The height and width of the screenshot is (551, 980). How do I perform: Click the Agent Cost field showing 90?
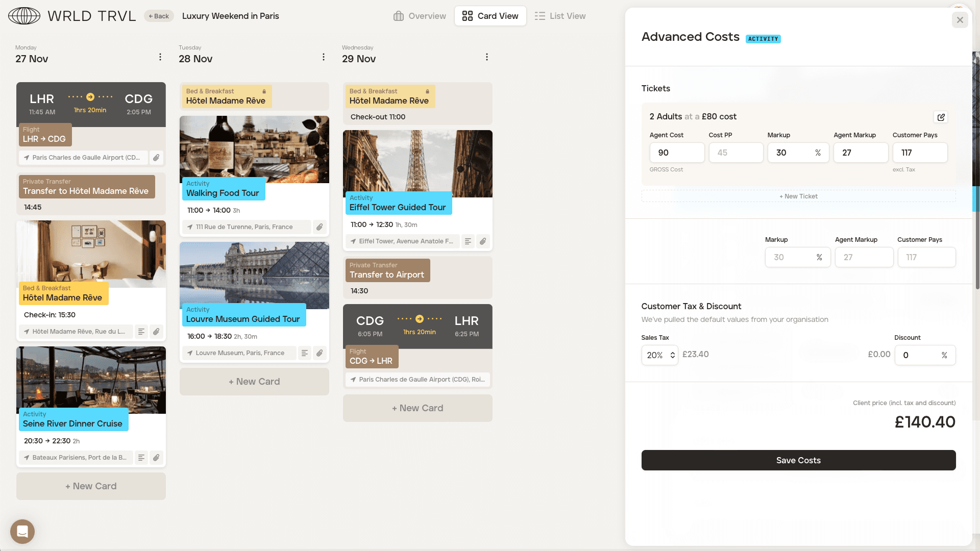pyautogui.click(x=677, y=153)
